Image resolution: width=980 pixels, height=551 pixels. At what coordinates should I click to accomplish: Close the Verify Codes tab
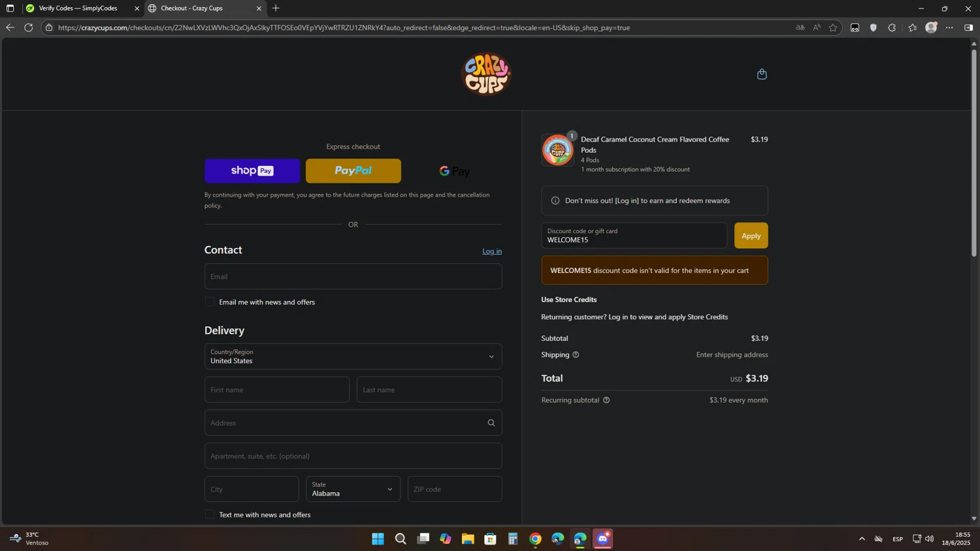[x=137, y=8]
